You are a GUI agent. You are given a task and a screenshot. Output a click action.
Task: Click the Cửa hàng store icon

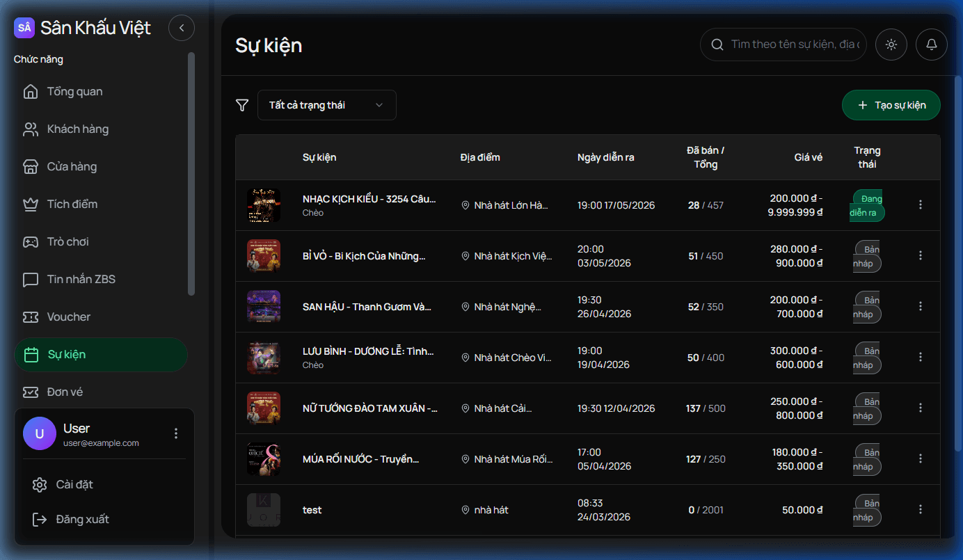click(31, 167)
